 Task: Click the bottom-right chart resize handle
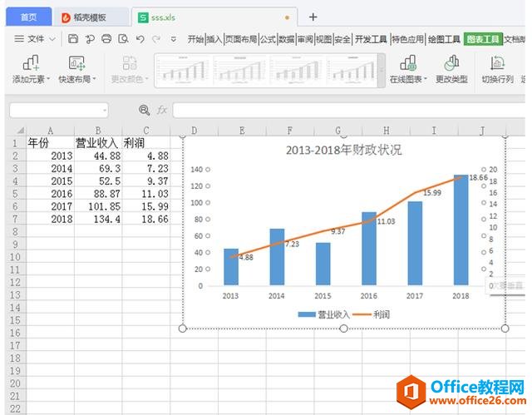505,329
